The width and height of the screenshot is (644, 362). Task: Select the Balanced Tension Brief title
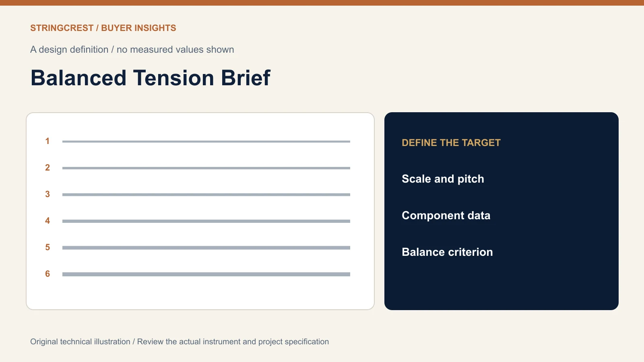151,78
